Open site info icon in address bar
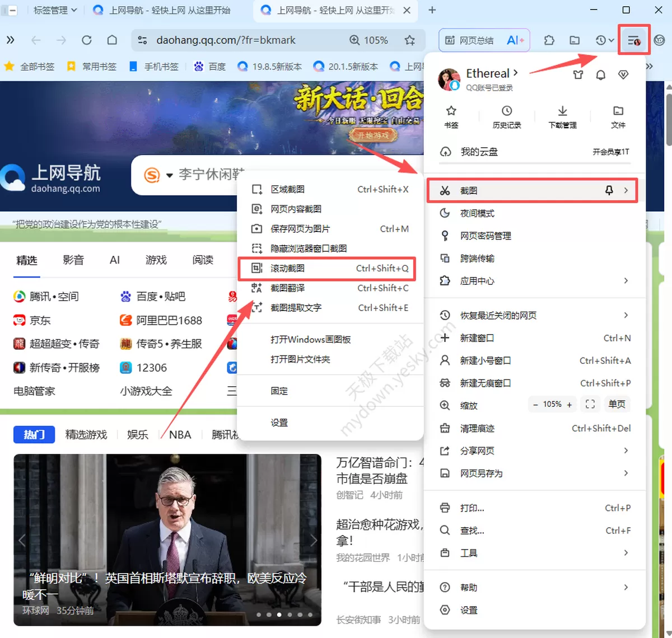The width and height of the screenshot is (672, 638). (142, 40)
